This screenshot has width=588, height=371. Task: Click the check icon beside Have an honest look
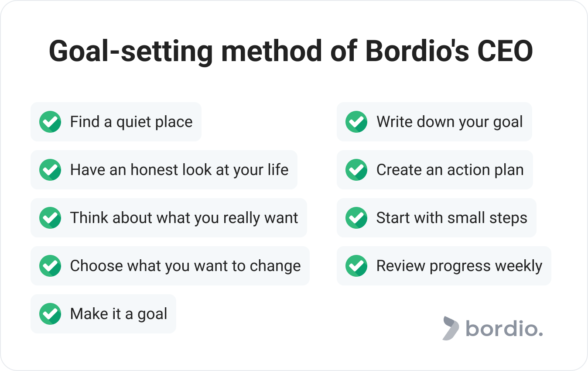pos(50,170)
